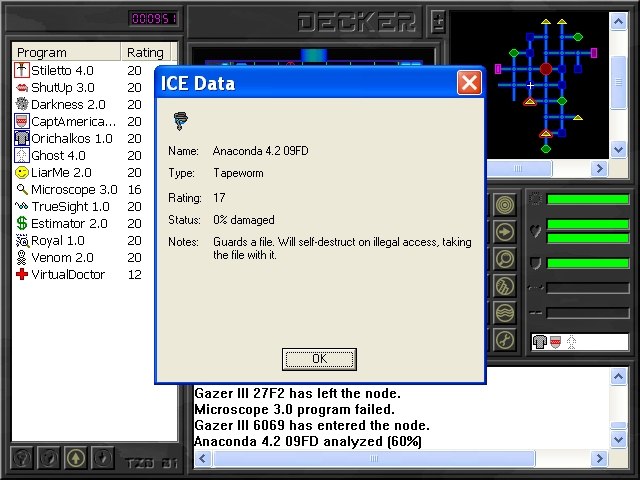Select the Stiletto 4.0 row label

point(62,70)
